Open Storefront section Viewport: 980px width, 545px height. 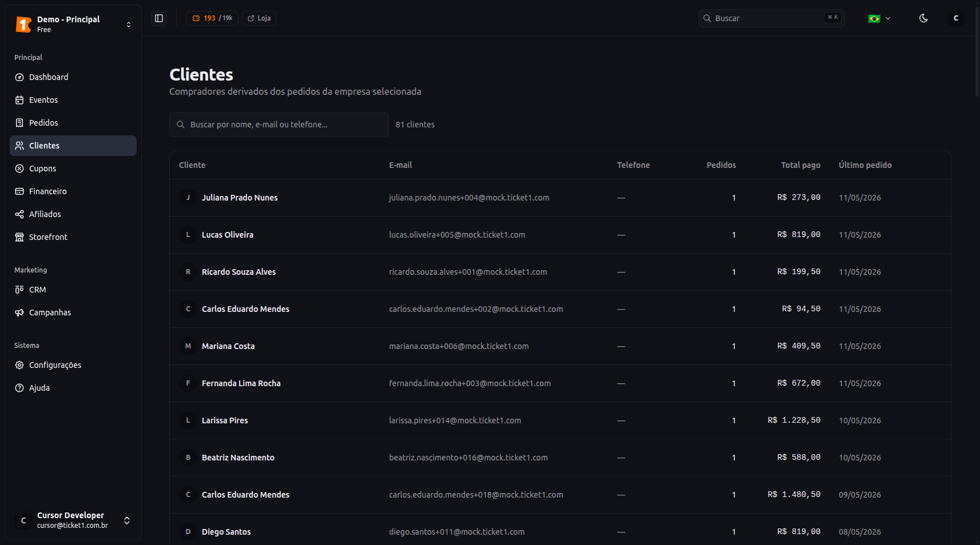pos(73,237)
